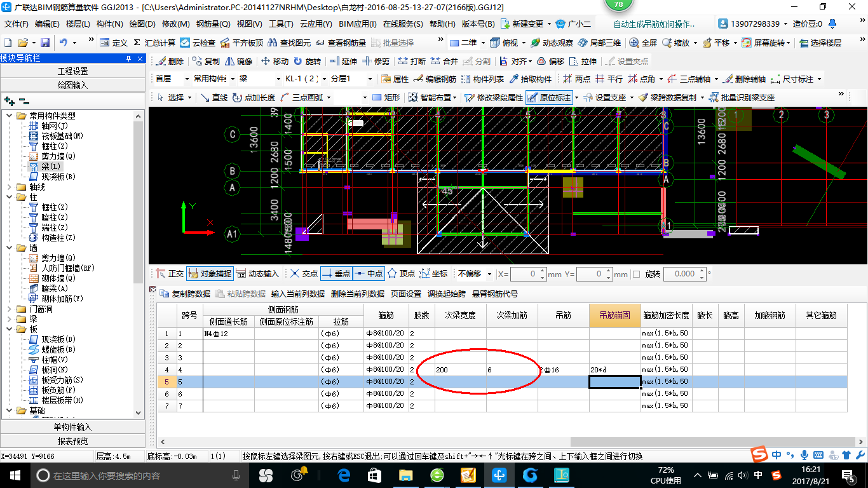Click 输入当前列数据 input column data

pyautogui.click(x=297, y=294)
